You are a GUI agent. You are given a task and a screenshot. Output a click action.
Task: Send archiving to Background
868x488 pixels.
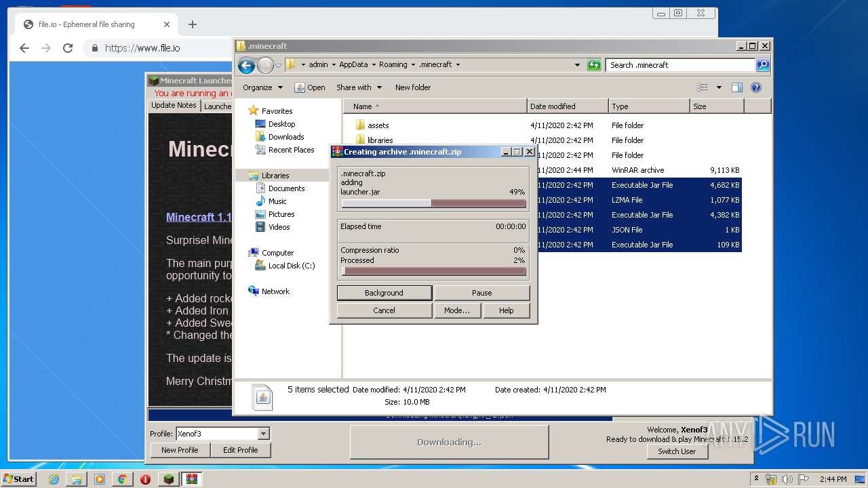[384, 293]
